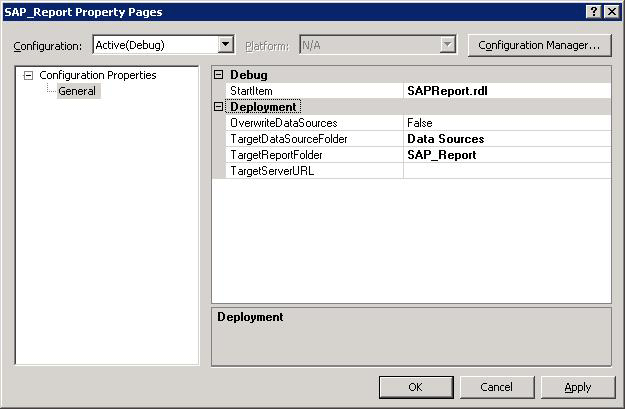Screen dimensions: 625x409
Task: Close the Property Pages dialog
Action: pos(612,12)
